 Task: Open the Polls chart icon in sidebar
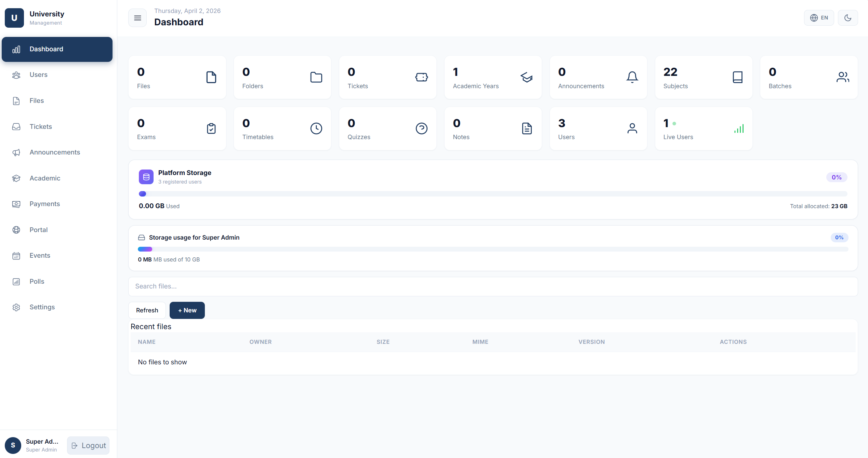tap(16, 281)
